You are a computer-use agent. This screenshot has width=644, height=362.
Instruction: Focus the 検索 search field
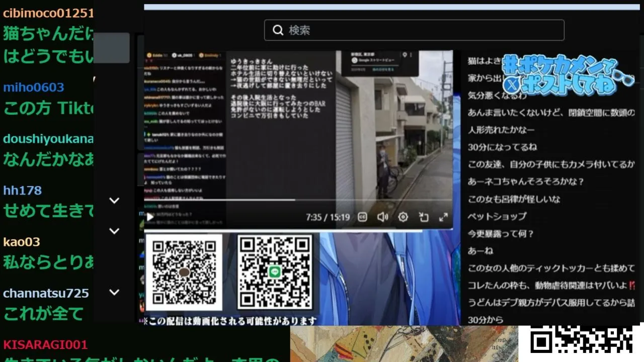click(414, 30)
